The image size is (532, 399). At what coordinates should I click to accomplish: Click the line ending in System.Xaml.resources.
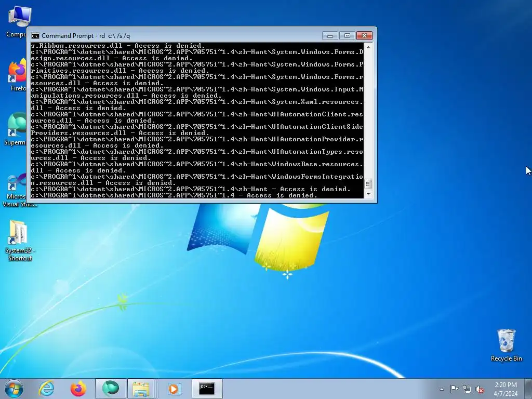(197, 102)
